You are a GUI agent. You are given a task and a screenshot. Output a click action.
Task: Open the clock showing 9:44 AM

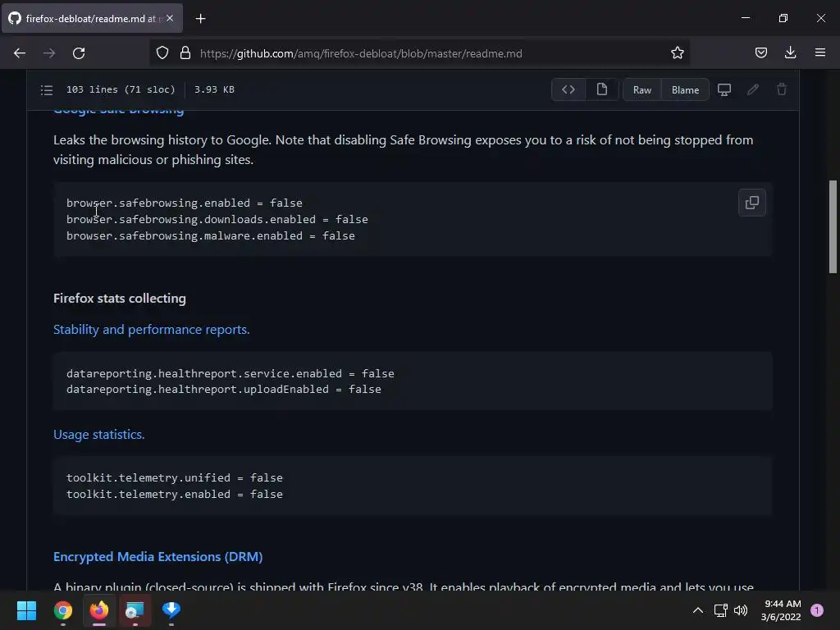pyautogui.click(x=781, y=610)
